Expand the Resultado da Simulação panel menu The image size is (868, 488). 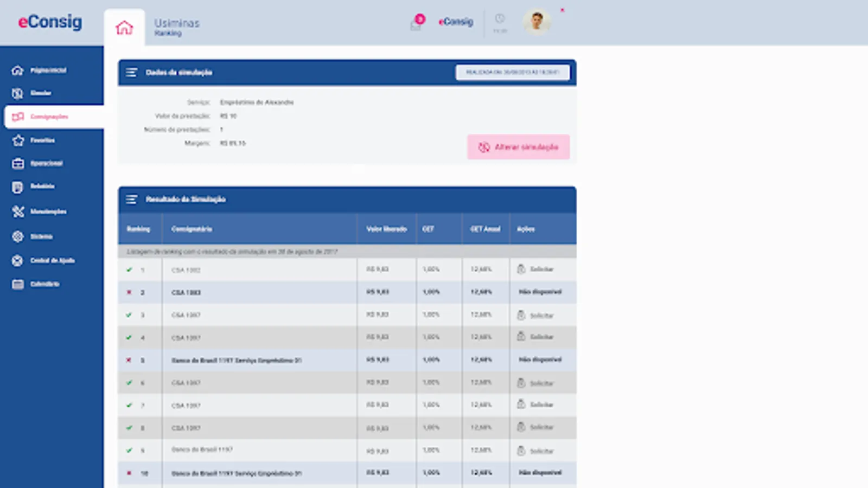pyautogui.click(x=131, y=199)
